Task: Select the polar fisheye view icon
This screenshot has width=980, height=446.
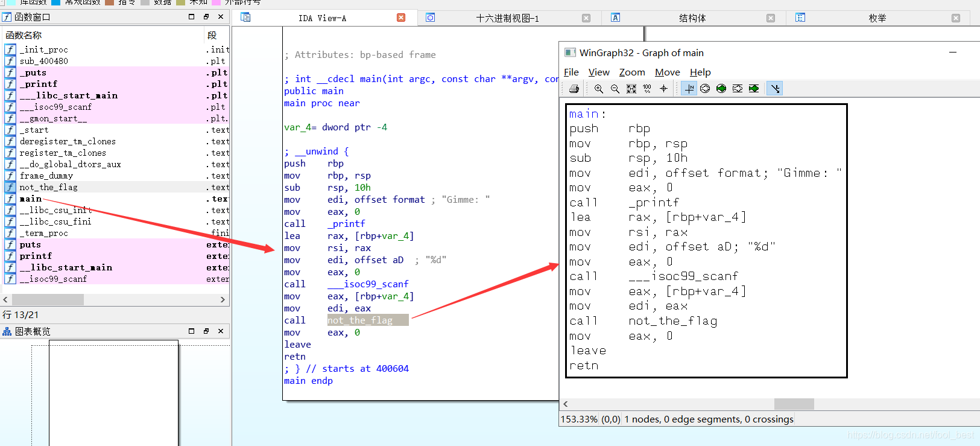Action: (705, 89)
